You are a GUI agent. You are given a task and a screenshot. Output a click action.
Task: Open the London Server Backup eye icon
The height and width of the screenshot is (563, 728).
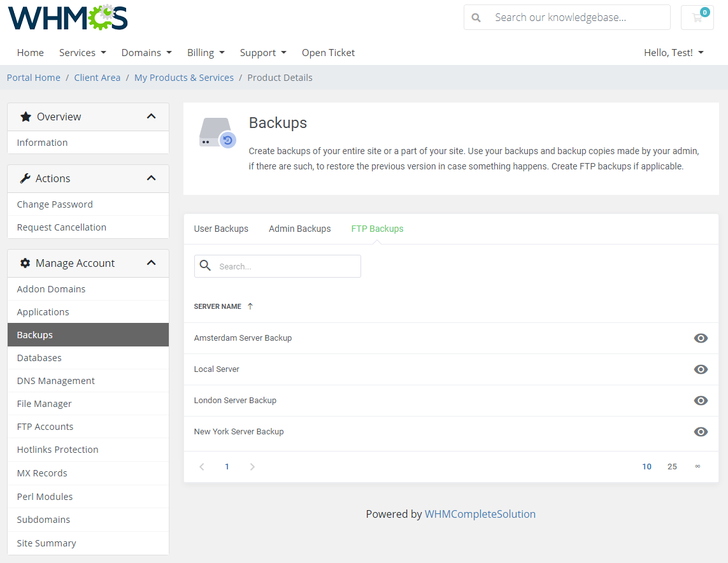[701, 401]
